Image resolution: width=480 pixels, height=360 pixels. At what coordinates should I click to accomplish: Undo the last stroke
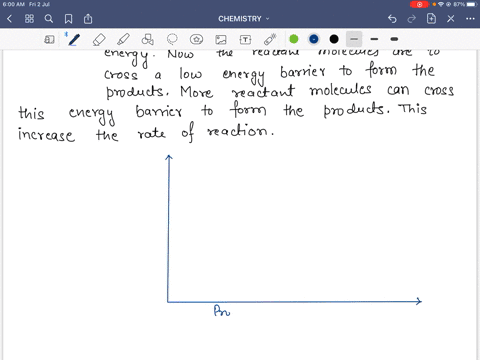pyautogui.click(x=392, y=19)
